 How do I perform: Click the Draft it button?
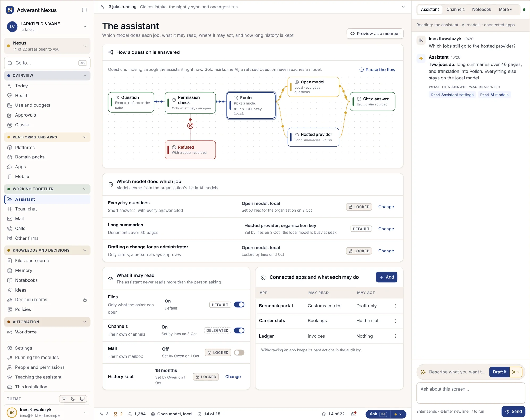(x=499, y=372)
